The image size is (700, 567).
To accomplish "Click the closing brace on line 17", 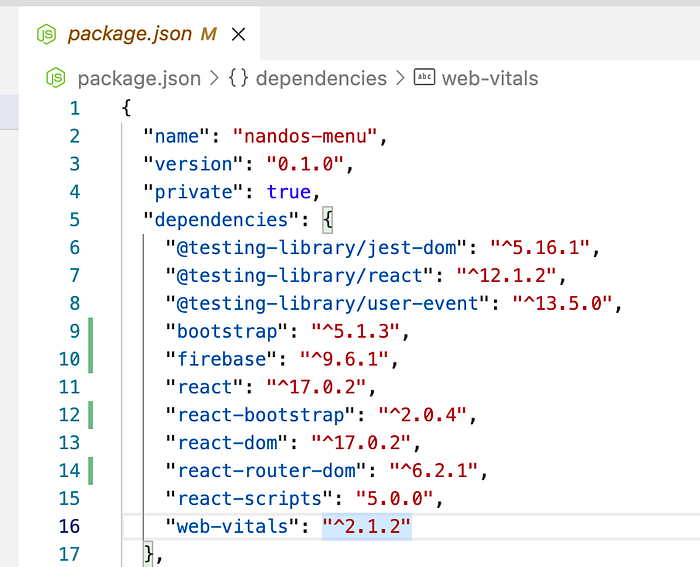I will point(149,554).
